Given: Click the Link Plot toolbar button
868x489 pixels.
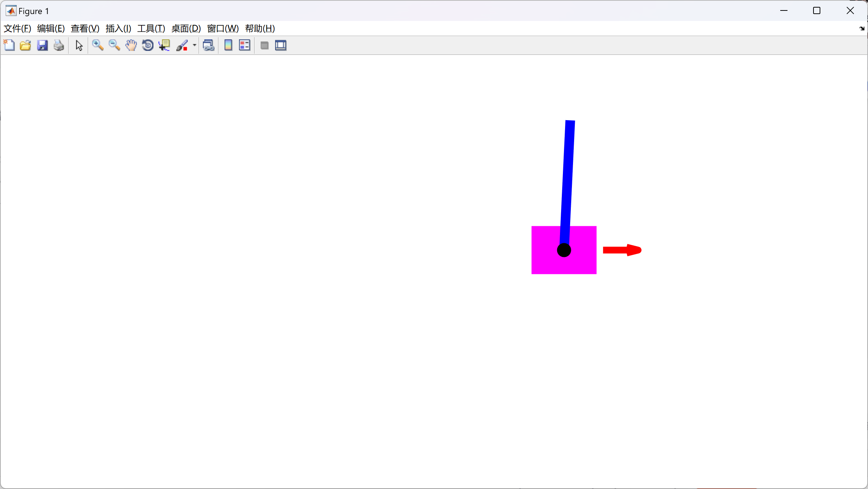Looking at the screenshot, I should (208, 45).
